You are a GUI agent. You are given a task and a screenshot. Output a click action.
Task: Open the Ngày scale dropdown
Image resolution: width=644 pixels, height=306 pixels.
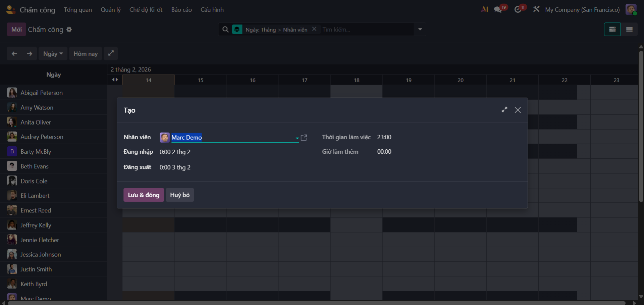[x=53, y=54]
